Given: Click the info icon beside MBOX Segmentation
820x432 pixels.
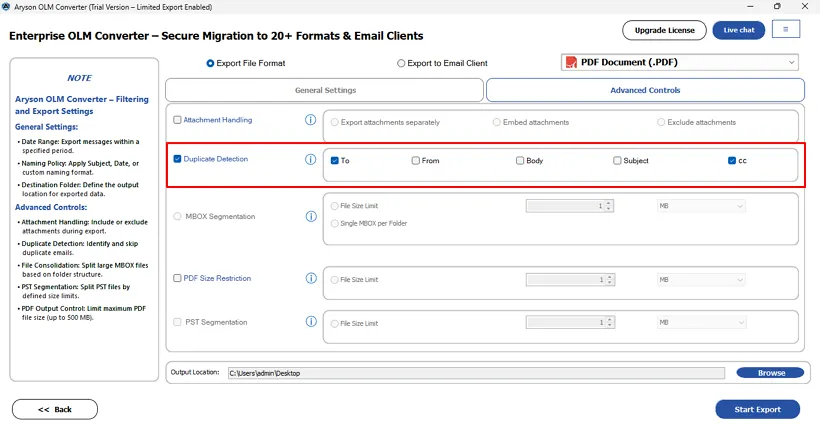Looking at the screenshot, I should click(310, 216).
